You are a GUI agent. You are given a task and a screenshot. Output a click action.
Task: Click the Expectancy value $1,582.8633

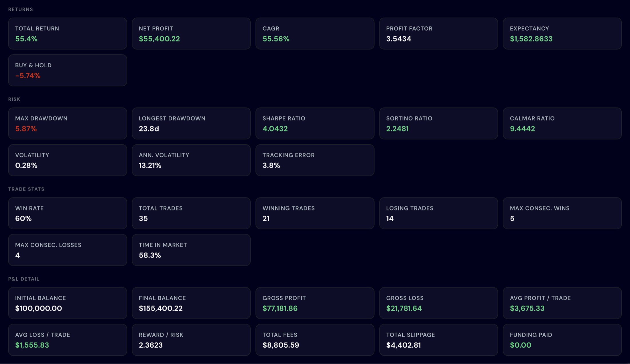(x=531, y=39)
